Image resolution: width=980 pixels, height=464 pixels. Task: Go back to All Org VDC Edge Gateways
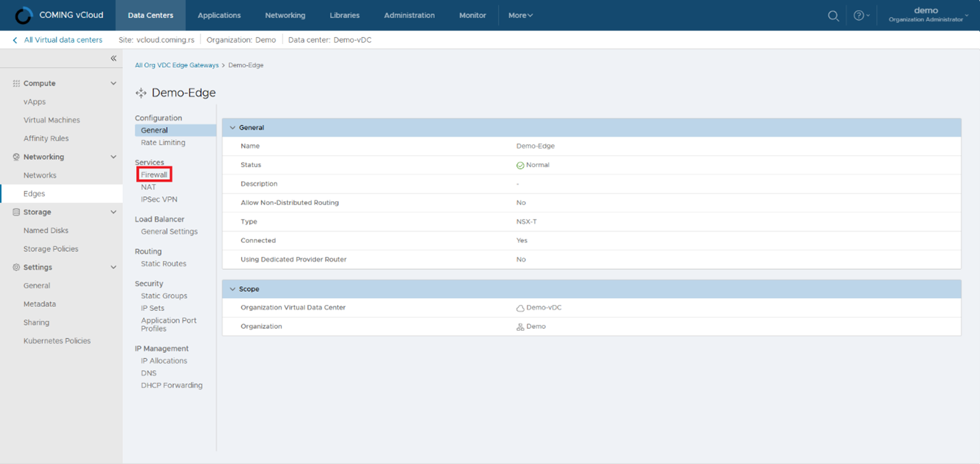[176, 65]
